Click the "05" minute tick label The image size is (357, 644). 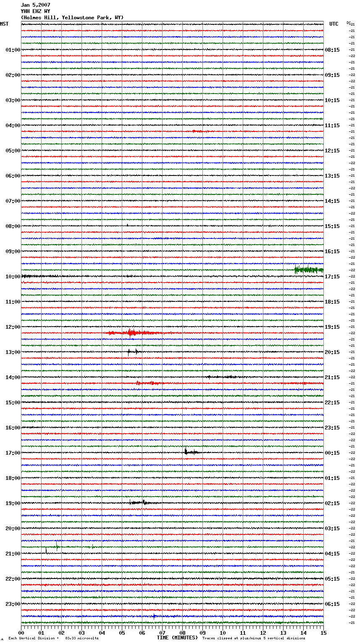[x=122, y=633]
